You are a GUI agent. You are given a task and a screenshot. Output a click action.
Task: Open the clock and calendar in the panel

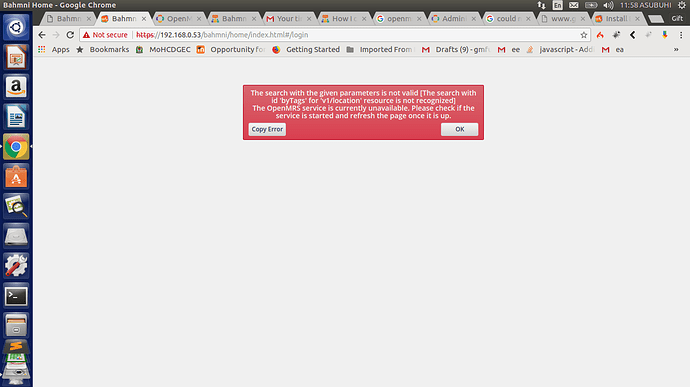646,5
